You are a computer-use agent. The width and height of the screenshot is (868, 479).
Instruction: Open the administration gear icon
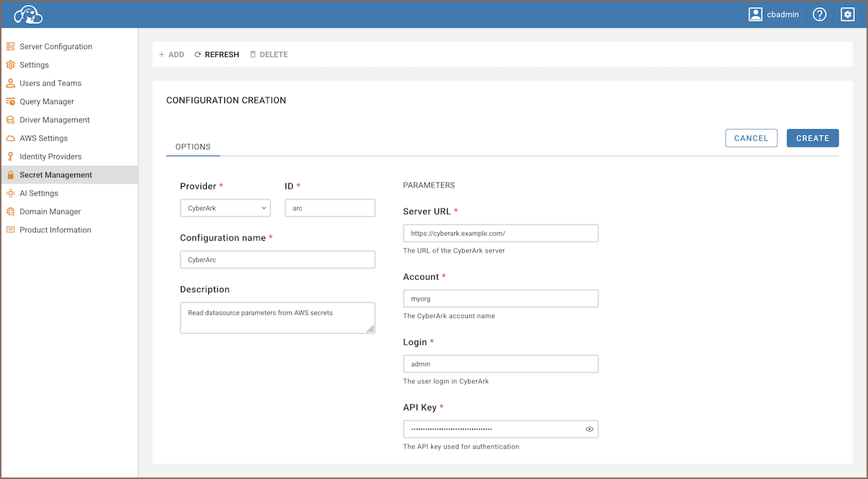[847, 14]
